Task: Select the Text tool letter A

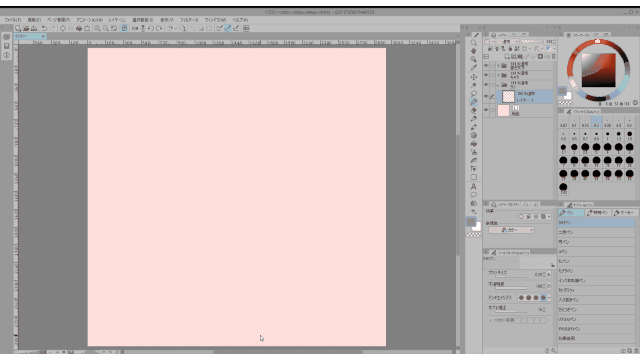Action: click(473, 186)
